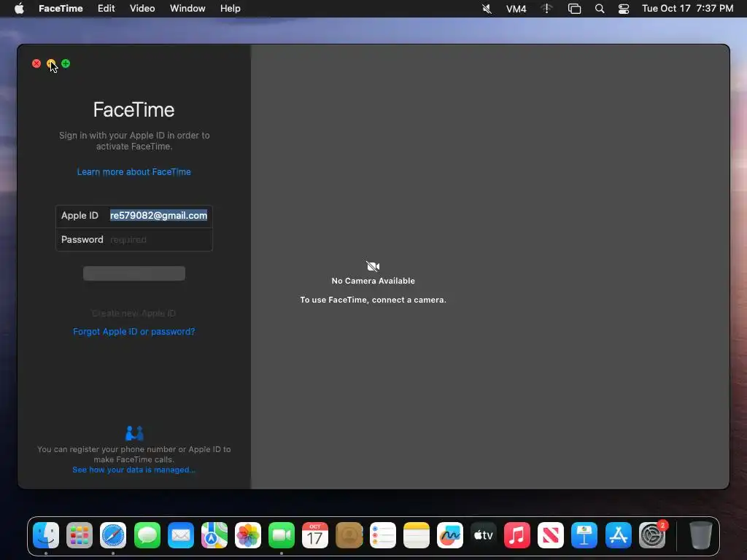Screen dimensions: 747x560
Task: Close the FaceTime window
Action: pos(36,63)
